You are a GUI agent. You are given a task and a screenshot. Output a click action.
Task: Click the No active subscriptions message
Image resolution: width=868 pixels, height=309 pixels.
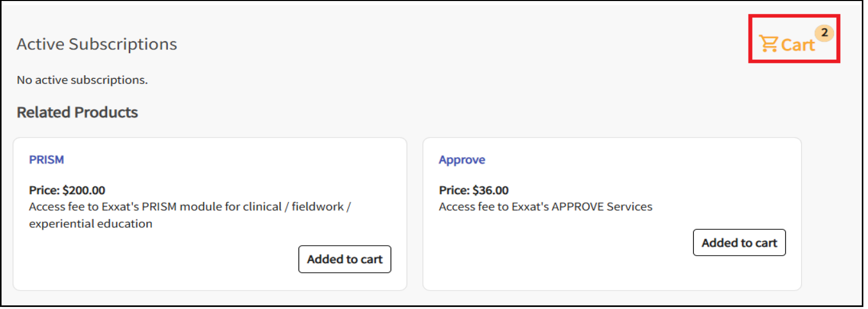tap(82, 80)
